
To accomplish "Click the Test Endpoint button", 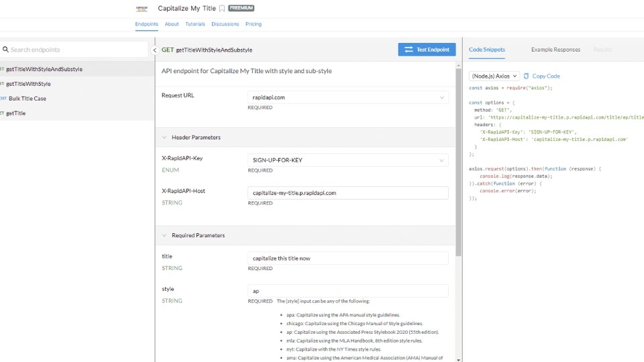I will point(427,50).
